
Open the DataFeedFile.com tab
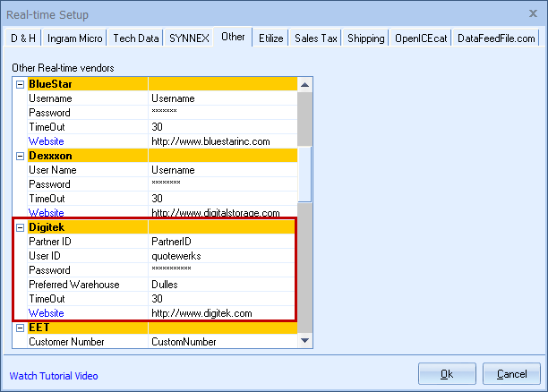pos(496,38)
